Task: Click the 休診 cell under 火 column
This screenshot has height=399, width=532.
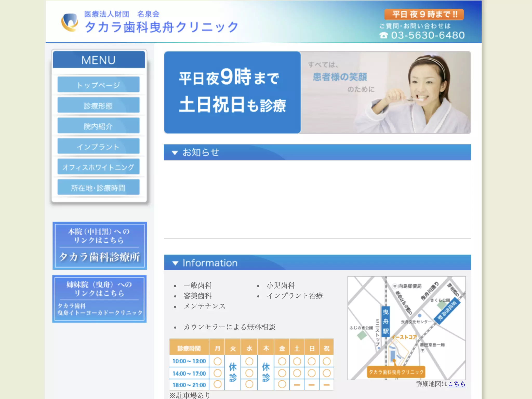Action: 233,373
